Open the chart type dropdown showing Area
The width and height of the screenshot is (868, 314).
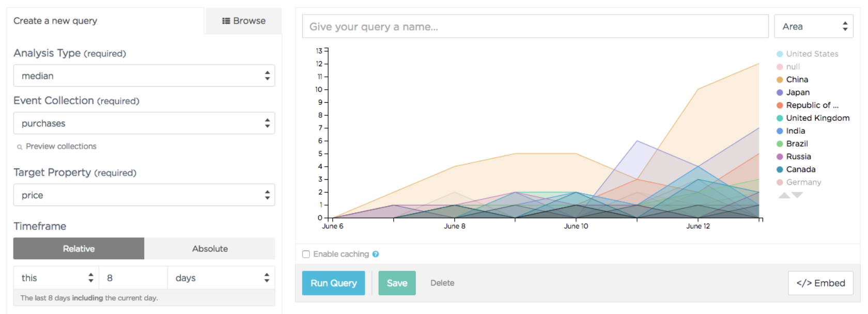tap(814, 26)
